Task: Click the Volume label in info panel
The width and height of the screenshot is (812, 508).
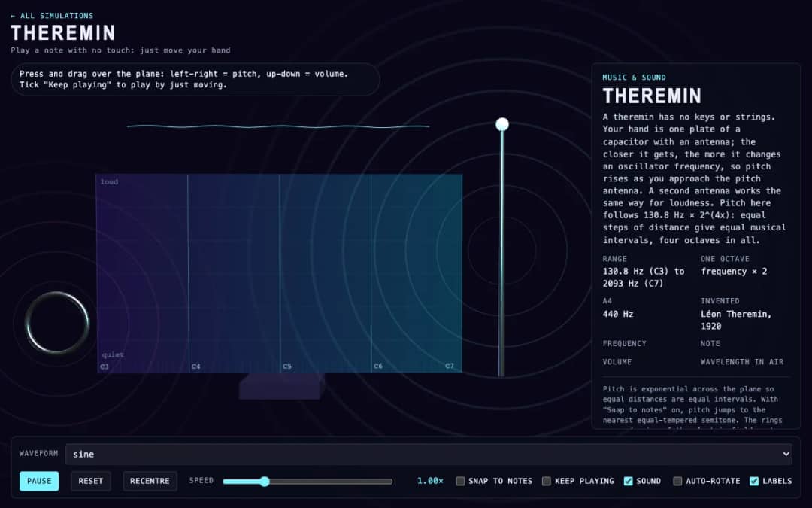Action: 617,362
